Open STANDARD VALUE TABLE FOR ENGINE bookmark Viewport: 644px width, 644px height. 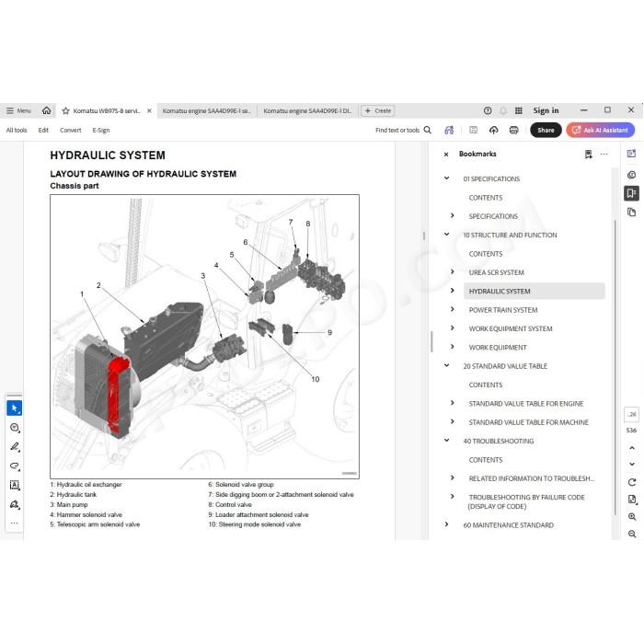pyautogui.click(x=526, y=404)
